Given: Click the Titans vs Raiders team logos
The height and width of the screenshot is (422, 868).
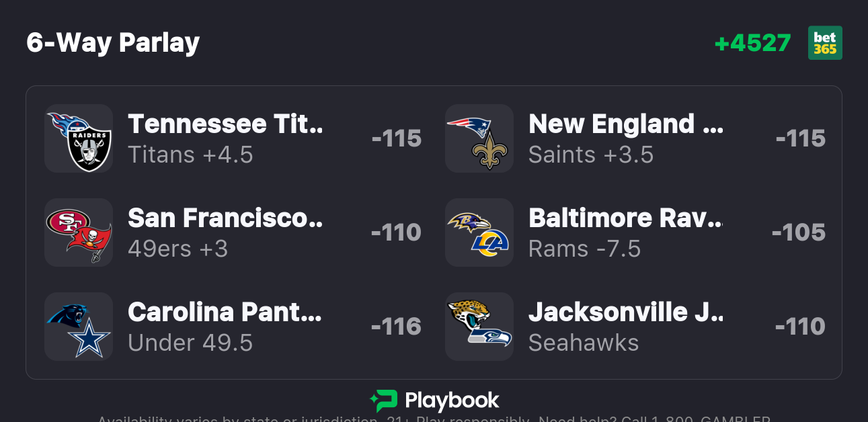Looking at the screenshot, I should (x=79, y=138).
